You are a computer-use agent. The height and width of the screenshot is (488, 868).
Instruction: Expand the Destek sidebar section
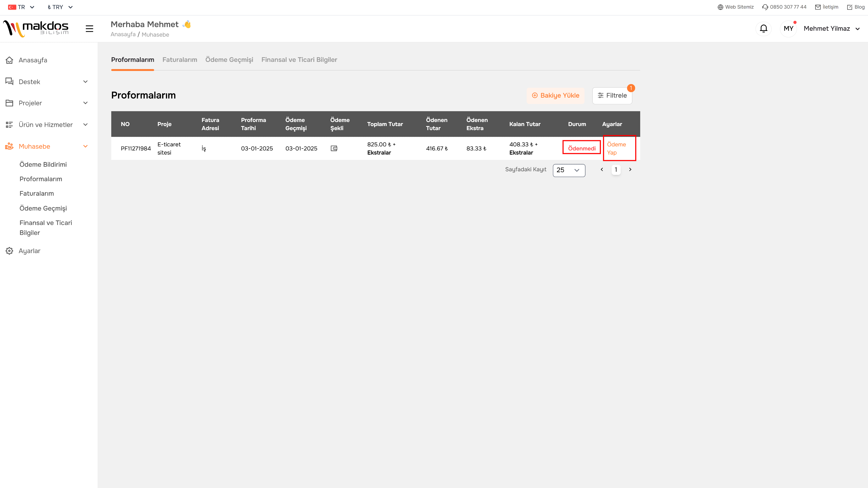pyautogui.click(x=85, y=82)
